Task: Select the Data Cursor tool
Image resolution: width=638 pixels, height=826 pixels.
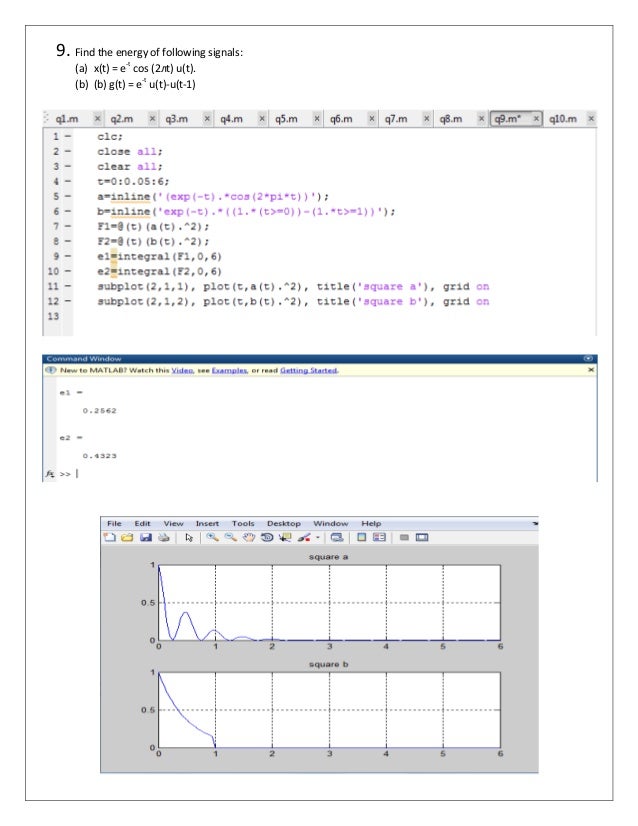Action: [x=284, y=537]
